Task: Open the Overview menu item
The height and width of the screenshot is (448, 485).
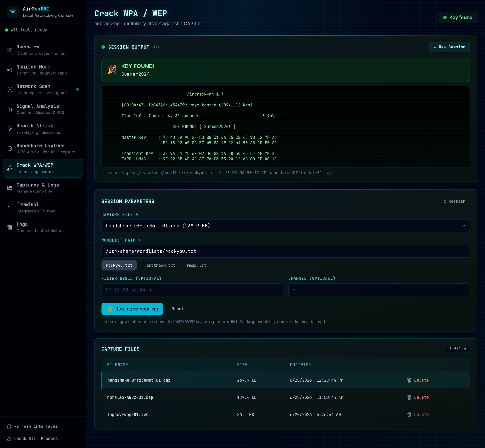Action: tap(43, 50)
